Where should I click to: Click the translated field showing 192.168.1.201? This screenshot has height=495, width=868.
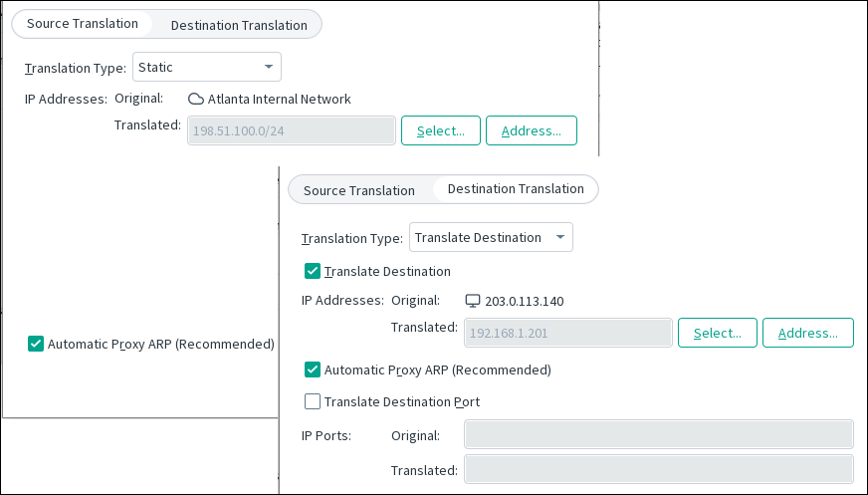point(568,333)
